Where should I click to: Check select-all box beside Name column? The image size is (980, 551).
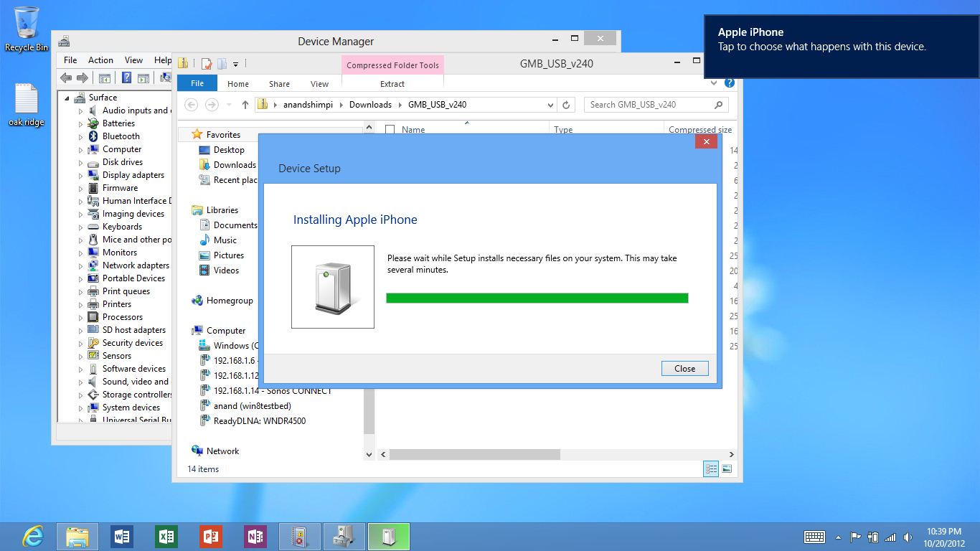[390, 130]
